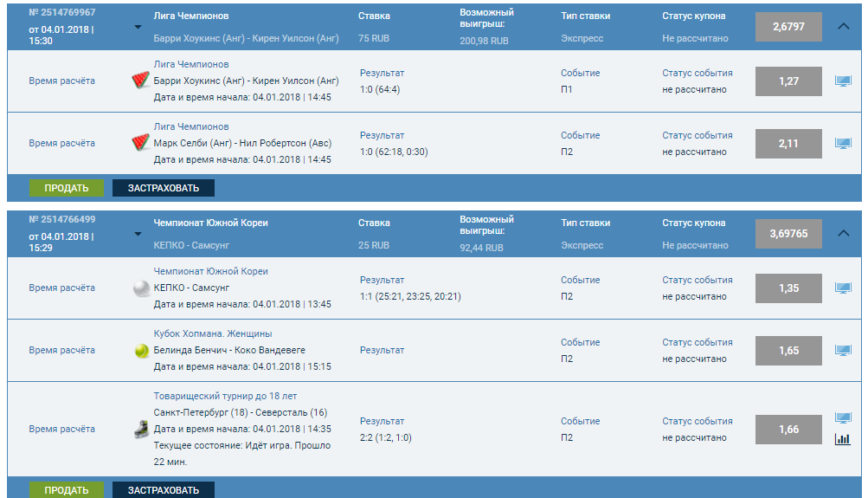
Task: Click odds 1,65 for Бенчич match
Action: 788,351
